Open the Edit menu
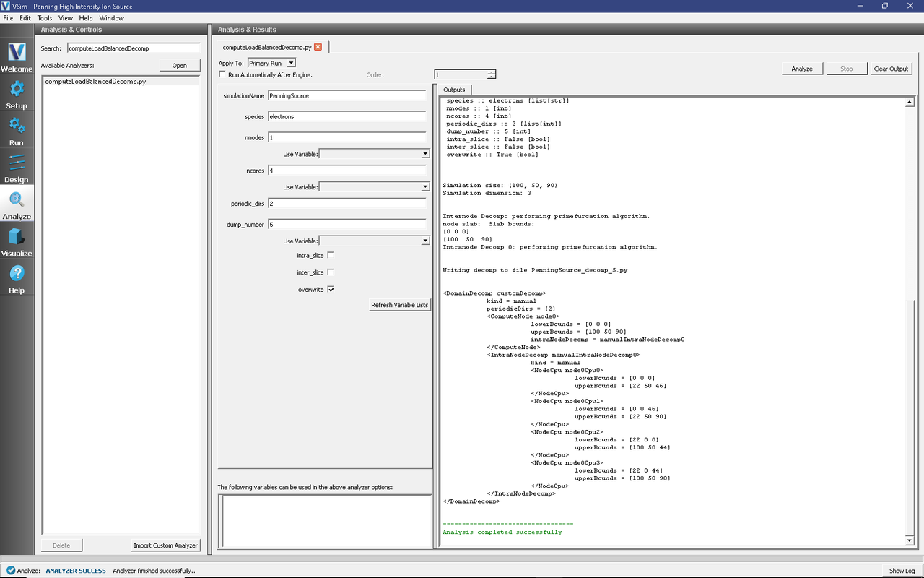924x578 pixels. (25, 17)
